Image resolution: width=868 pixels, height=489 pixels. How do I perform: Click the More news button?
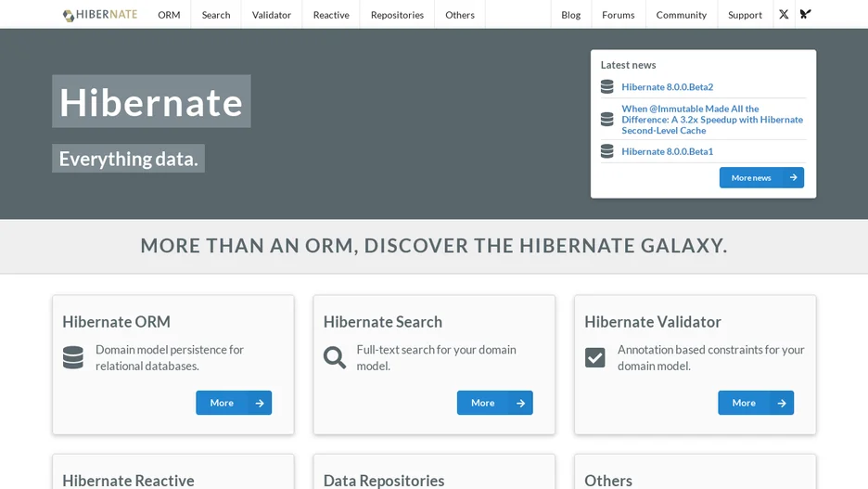[x=761, y=178]
